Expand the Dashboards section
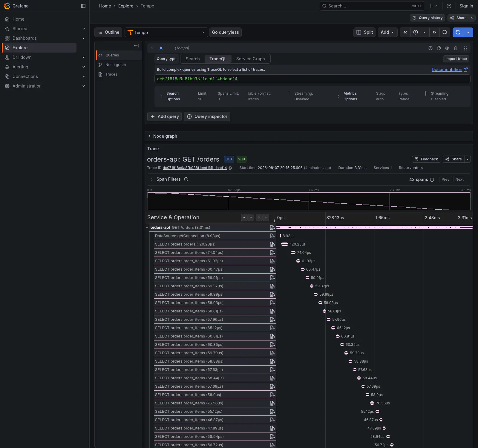The height and width of the screenshot is (448, 478). 84,38
